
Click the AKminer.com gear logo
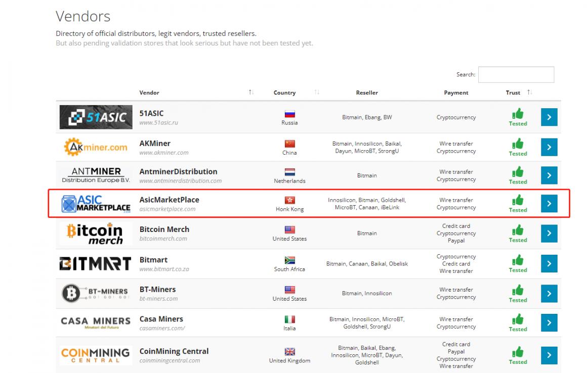click(x=95, y=147)
